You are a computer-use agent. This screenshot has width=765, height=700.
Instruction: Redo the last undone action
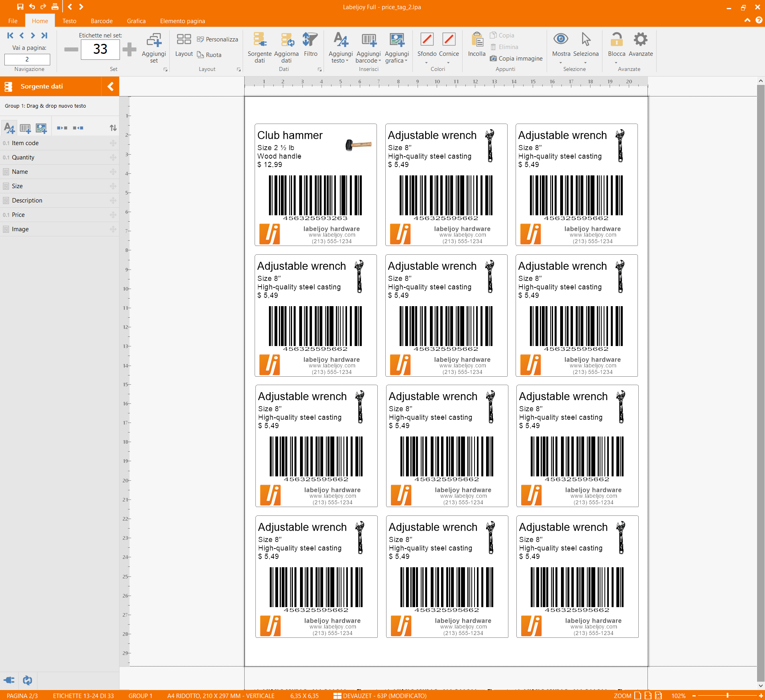43,7
